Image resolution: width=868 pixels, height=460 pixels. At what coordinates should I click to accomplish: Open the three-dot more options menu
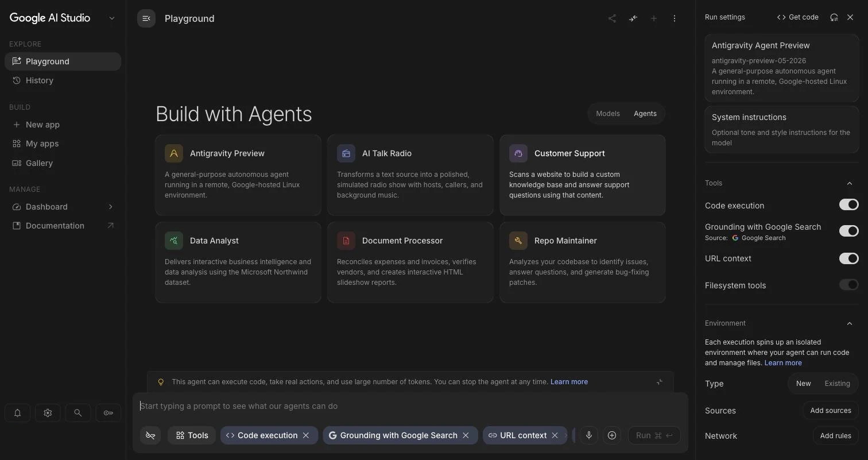[x=674, y=18]
